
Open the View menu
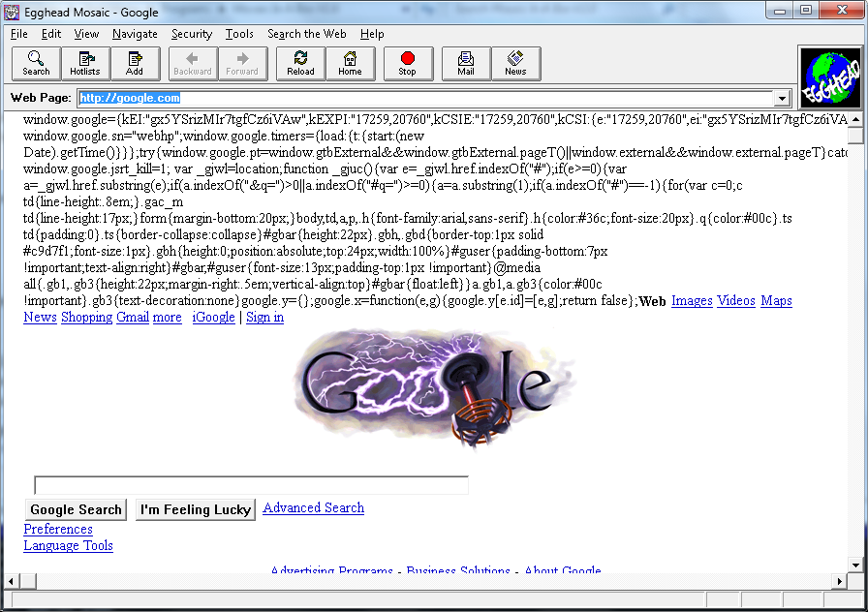[x=86, y=34]
